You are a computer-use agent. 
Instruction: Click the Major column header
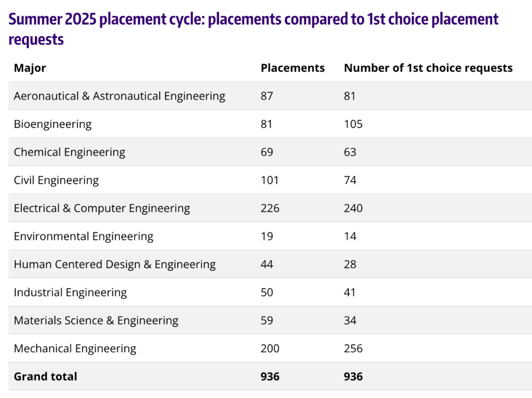point(30,68)
